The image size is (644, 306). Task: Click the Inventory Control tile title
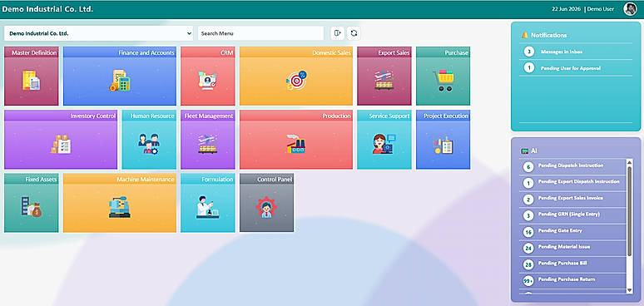[93, 116]
